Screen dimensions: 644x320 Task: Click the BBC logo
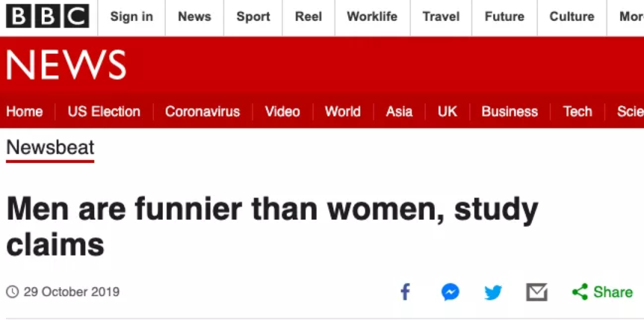[x=47, y=16]
